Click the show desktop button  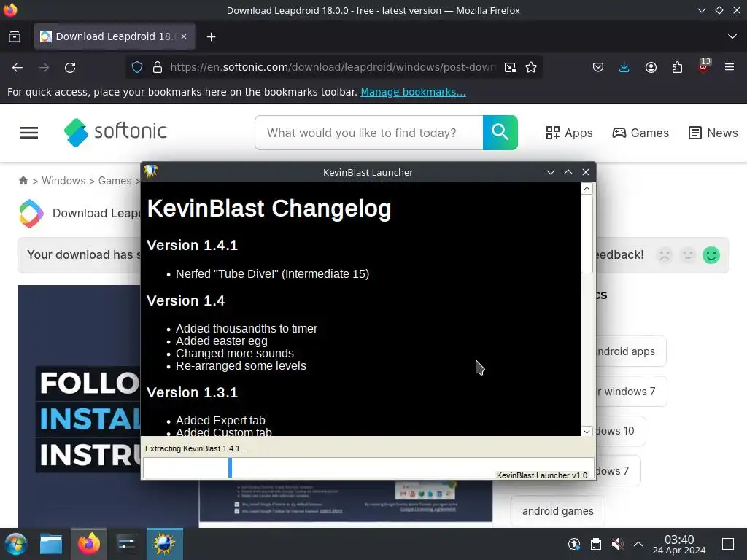point(728,544)
